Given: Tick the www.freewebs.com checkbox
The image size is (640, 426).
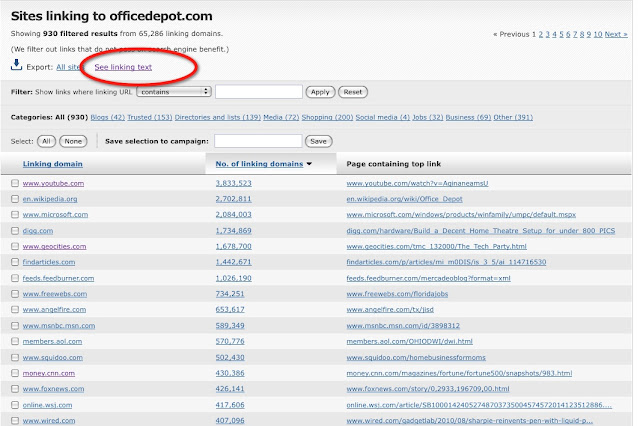Looking at the screenshot, I should 15,294.
